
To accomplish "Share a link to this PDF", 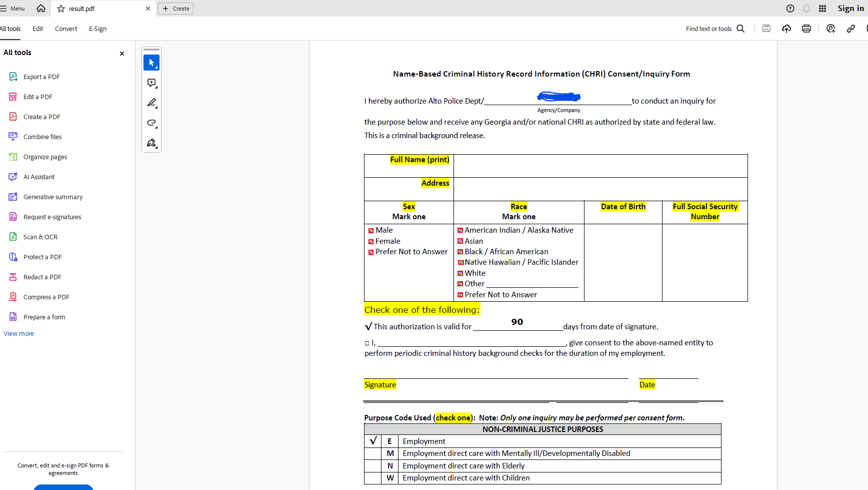I will pyautogui.click(x=850, y=29).
